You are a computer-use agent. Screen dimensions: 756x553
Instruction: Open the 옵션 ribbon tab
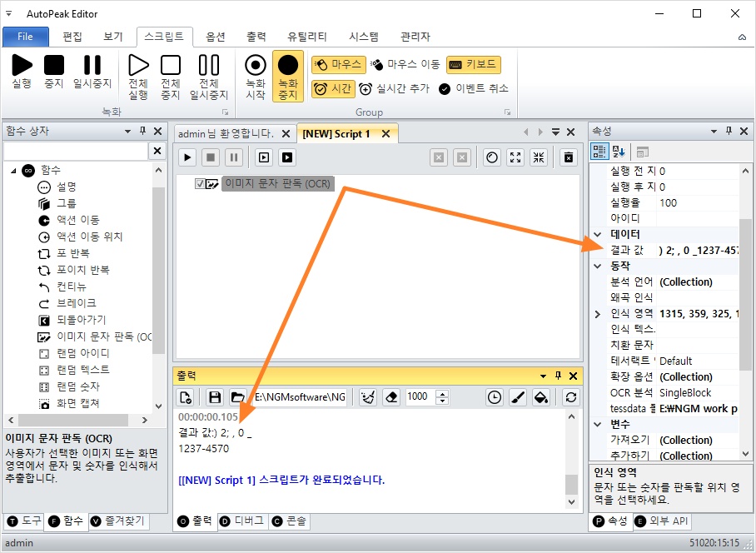pyautogui.click(x=216, y=37)
